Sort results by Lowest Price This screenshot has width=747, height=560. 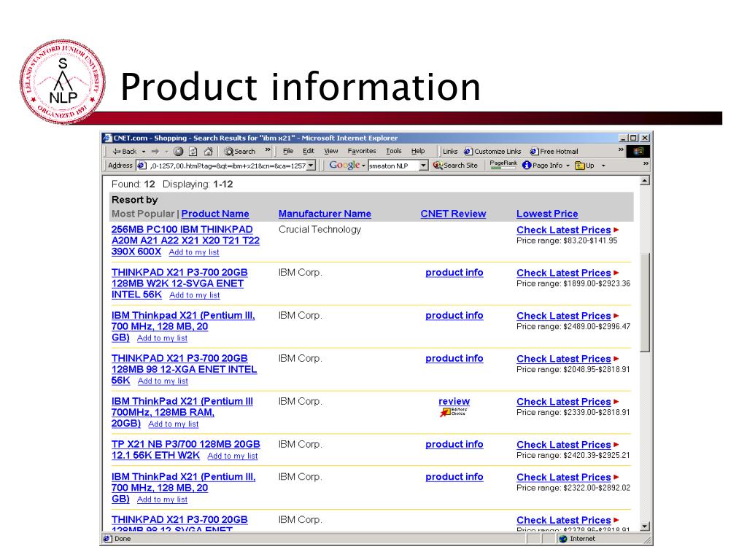point(546,214)
